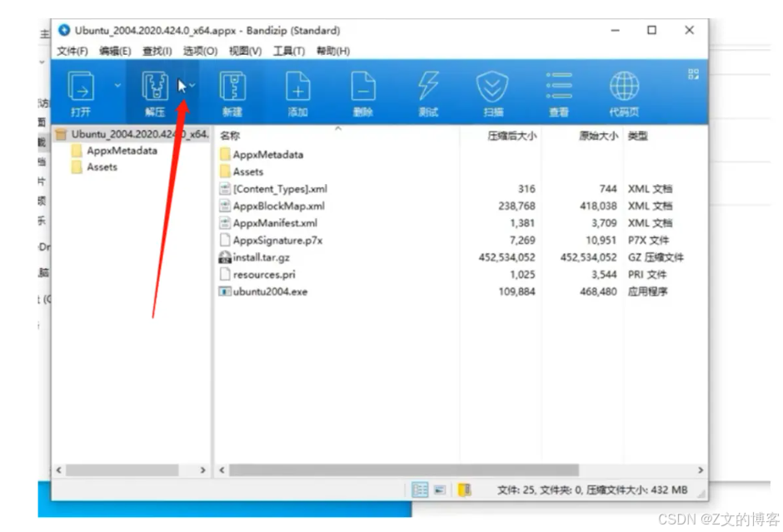Open the 代码页 code page icon
Screen dimensions: 783x532
[x=624, y=94]
